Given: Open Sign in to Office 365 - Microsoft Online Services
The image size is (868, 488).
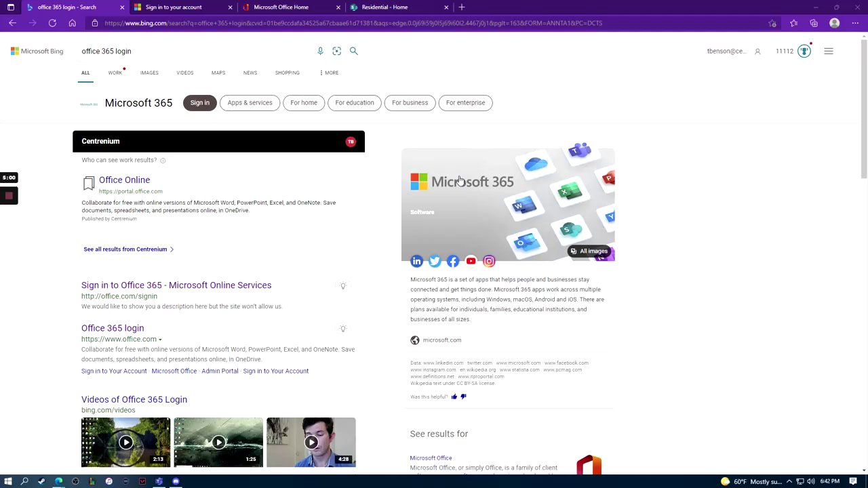Looking at the screenshot, I should coord(176,285).
